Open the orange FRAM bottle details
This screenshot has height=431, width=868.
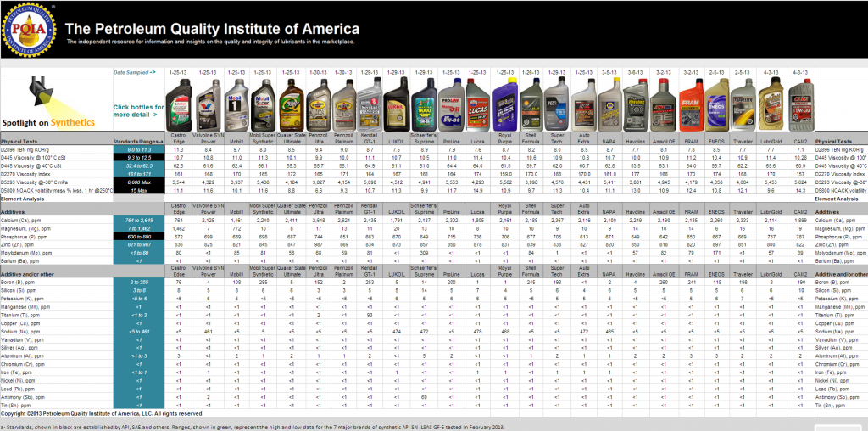click(690, 104)
